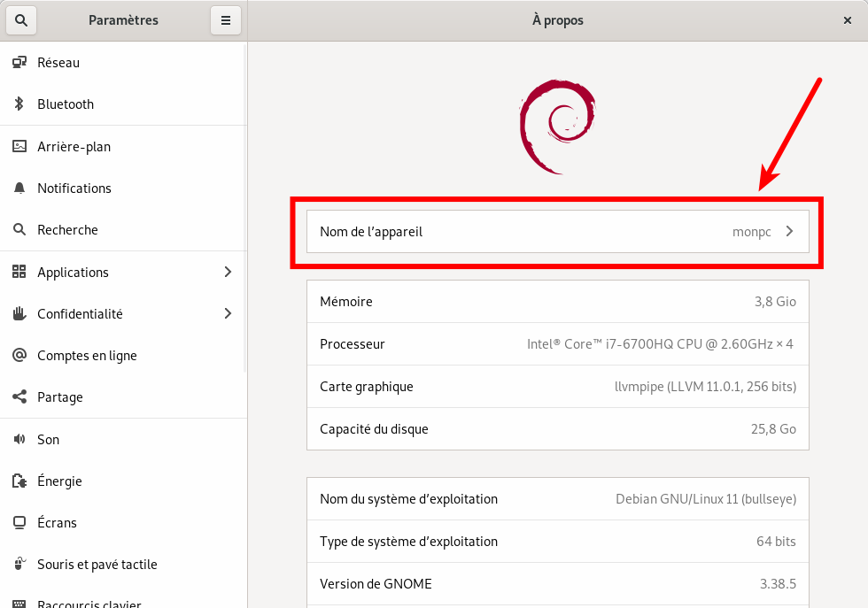This screenshot has height=608, width=868.
Task: Click the Mémoire value 3,8 Gio
Action: (x=775, y=302)
